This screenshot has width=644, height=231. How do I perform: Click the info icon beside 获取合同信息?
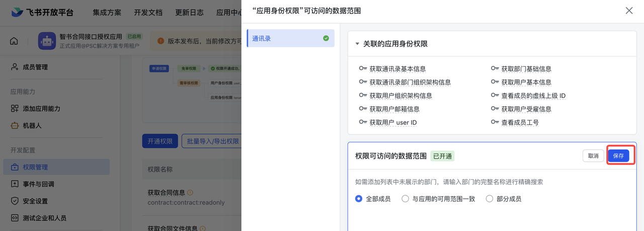pyautogui.click(x=190, y=193)
